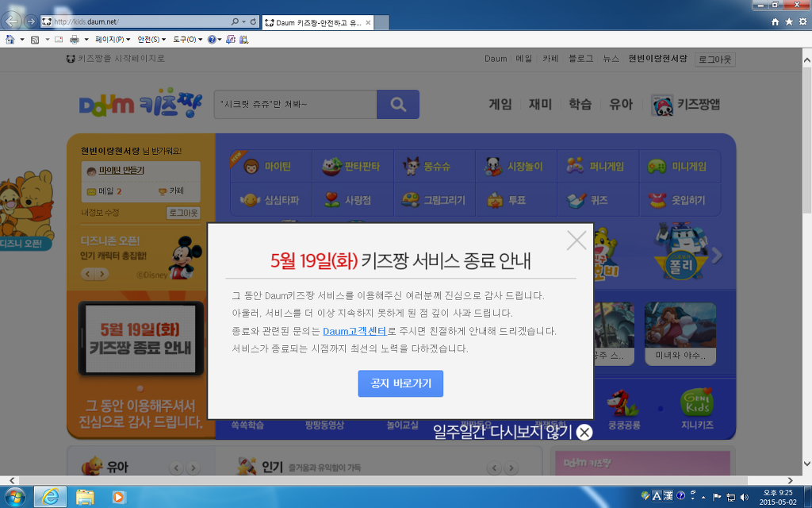Refresh the page using address bar icon

click(253, 21)
